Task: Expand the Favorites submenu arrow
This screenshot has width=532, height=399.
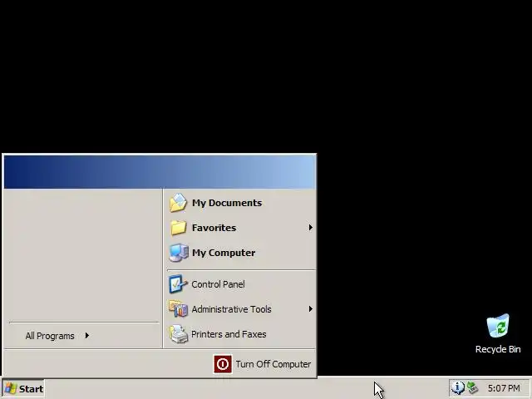Action: 310,228
